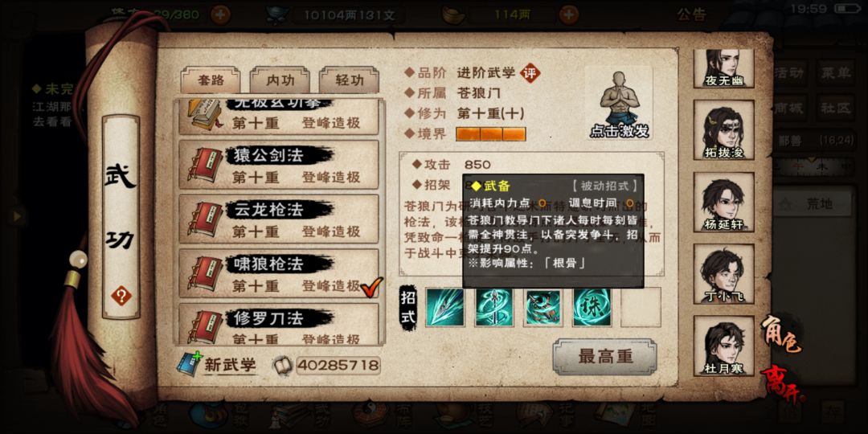The width and height of the screenshot is (868, 434).
Task: Switch to the 内功 tab
Action: pyautogui.click(x=280, y=81)
